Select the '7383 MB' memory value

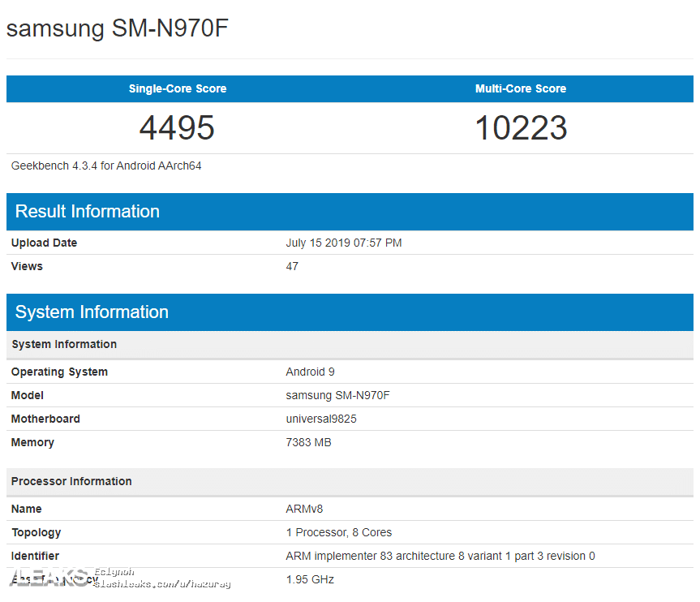[308, 442]
